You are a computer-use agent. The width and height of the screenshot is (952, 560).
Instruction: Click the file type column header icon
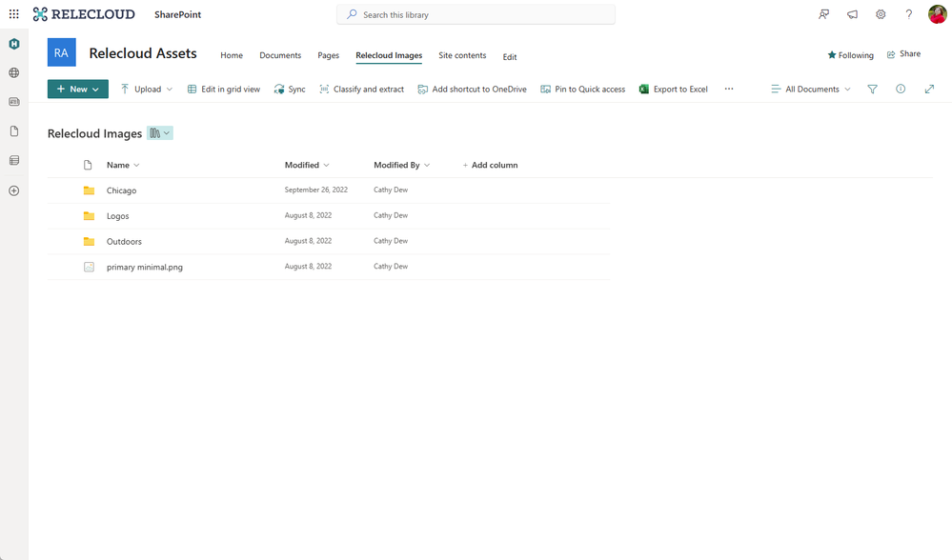[88, 165]
